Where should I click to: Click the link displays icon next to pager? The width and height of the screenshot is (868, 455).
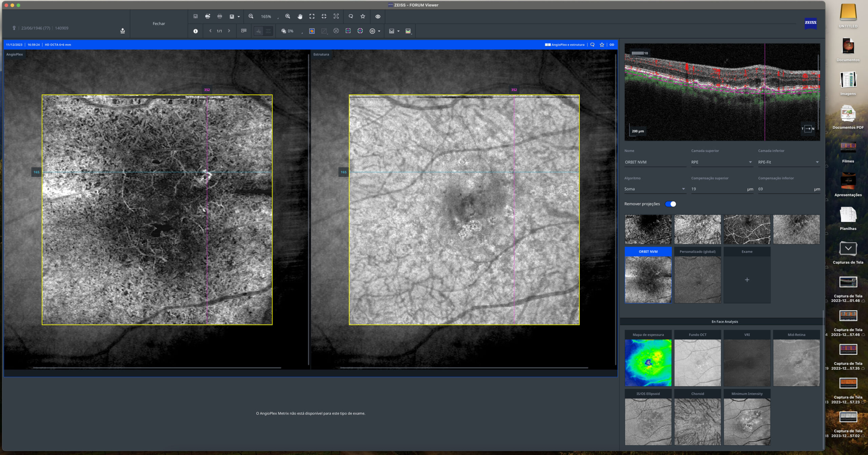click(x=244, y=31)
